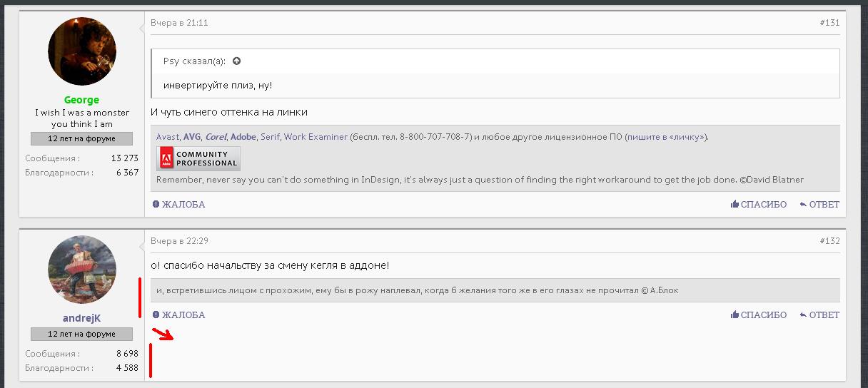This screenshot has width=868, height=388.
Task: Click the arrow icon next to quoted Psy
Action: (x=237, y=61)
